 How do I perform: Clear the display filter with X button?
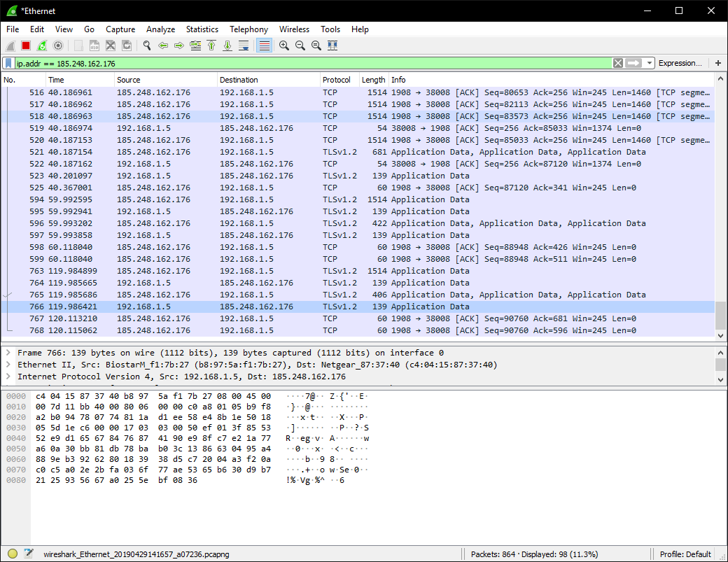tap(618, 63)
